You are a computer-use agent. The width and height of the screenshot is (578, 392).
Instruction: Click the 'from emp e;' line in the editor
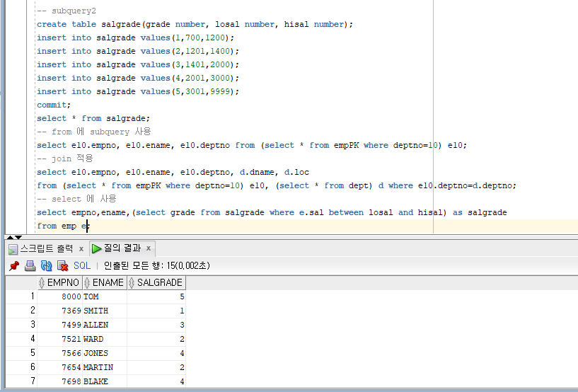pyautogui.click(x=63, y=226)
